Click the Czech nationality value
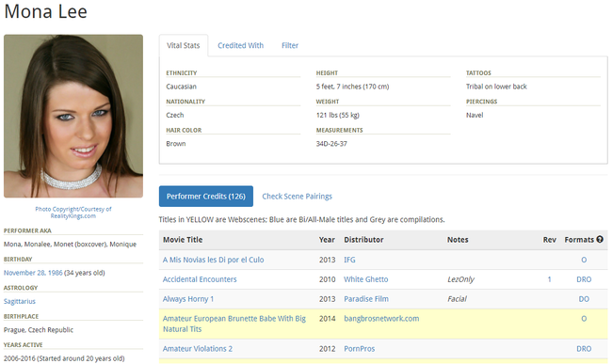This screenshot has width=612, height=364. tap(175, 115)
